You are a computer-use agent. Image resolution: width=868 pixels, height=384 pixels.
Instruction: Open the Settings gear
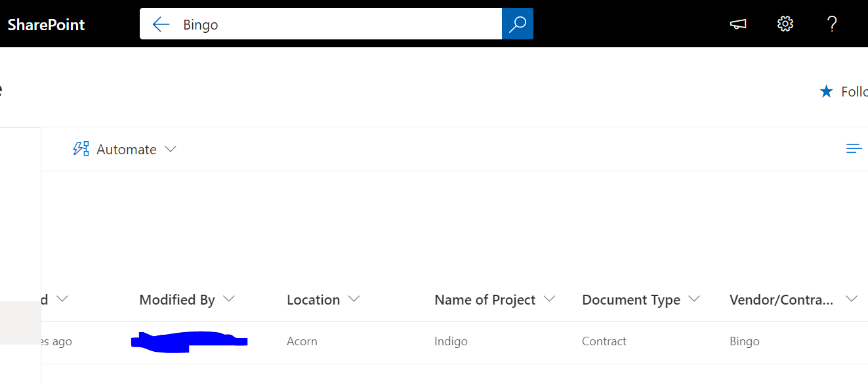pyautogui.click(x=785, y=24)
